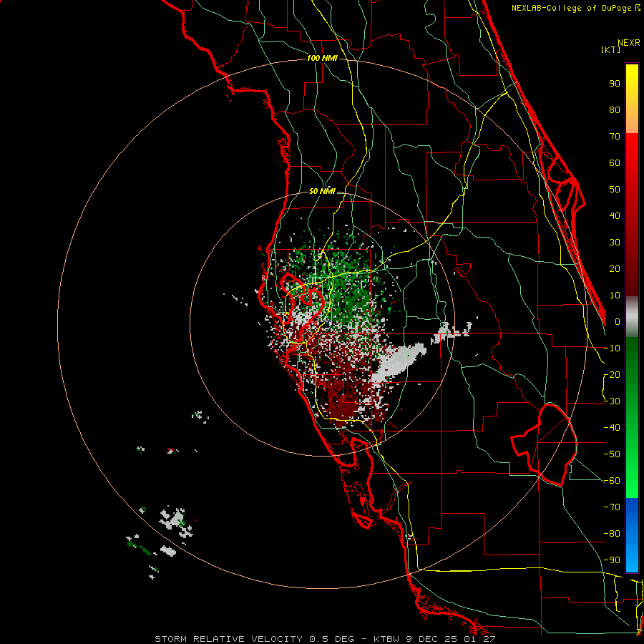644x644 pixels.
Task: Select the 20 value on the velocity scale
Action: [x=615, y=269]
